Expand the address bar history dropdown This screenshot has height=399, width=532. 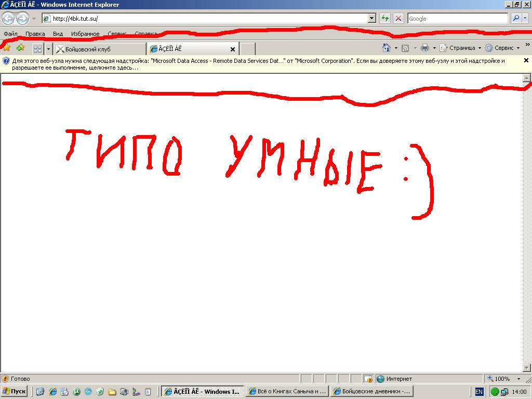pos(372,18)
